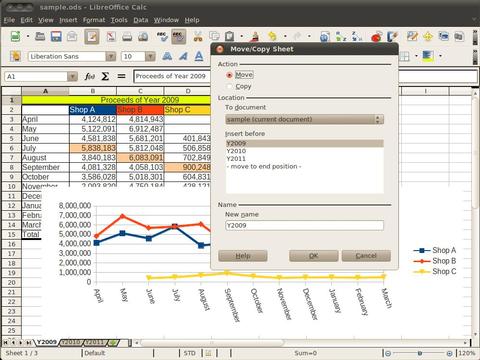Image resolution: width=480 pixels, height=360 pixels.
Task: Click the New spreadsheet icon
Action: (15, 36)
